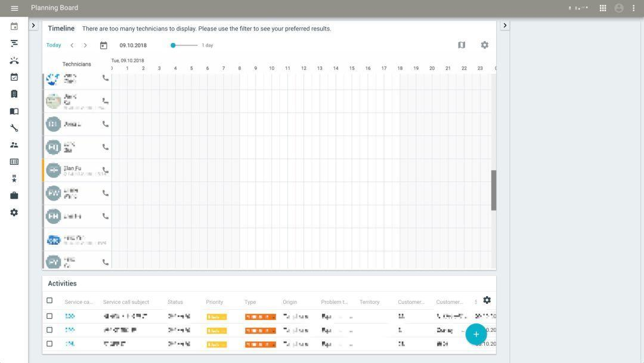
Task: Click hour 12 on the timeline header
Action: click(x=304, y=68)
